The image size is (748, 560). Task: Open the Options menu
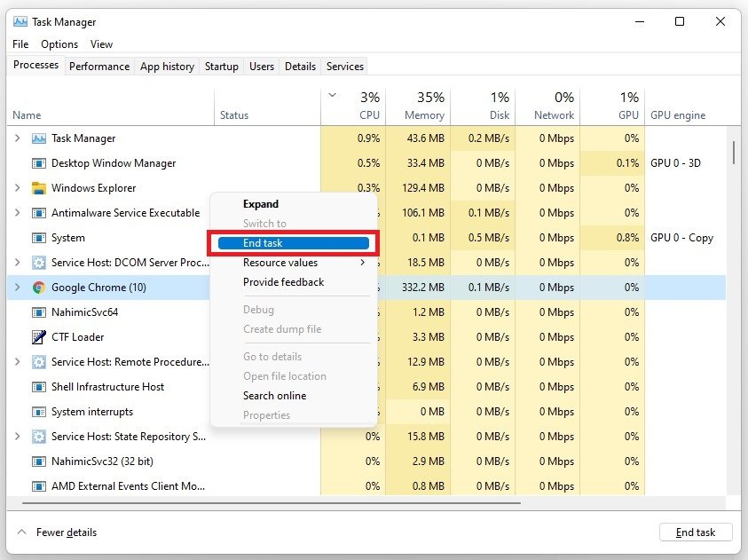pyautogui.click(x=59, y=44)
